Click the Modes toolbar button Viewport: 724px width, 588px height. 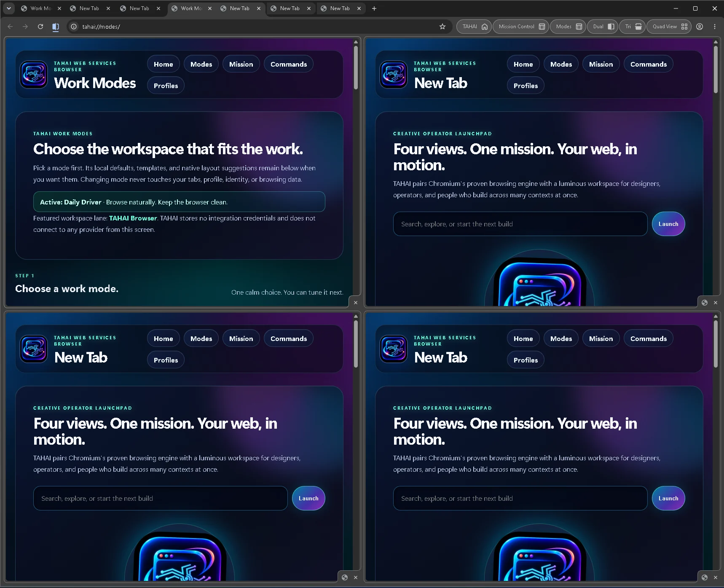coord(568,27)
